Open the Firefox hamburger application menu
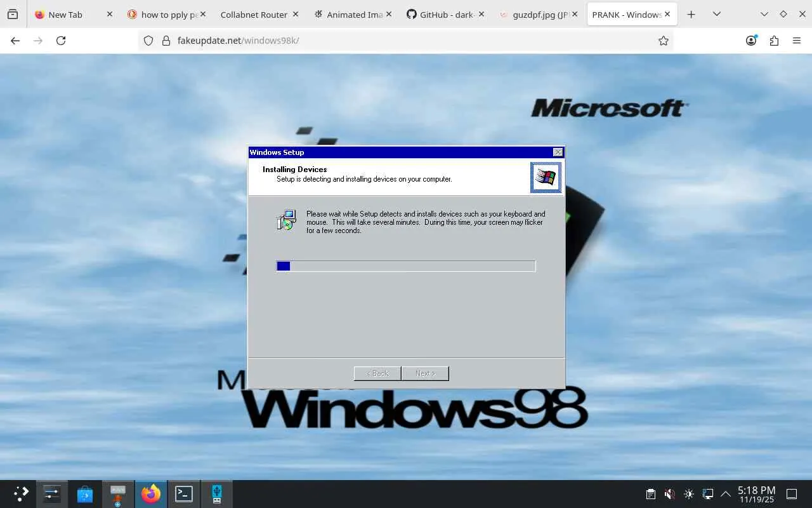 (797, 41)
